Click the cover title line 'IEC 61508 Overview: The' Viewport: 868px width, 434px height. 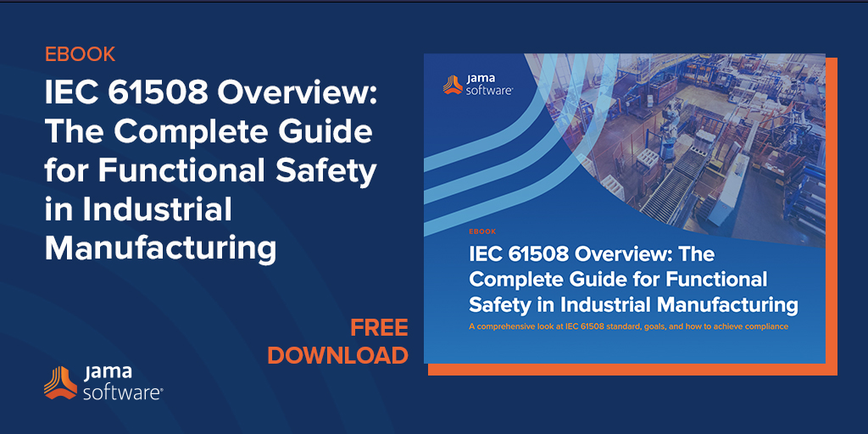coord(591,254)
